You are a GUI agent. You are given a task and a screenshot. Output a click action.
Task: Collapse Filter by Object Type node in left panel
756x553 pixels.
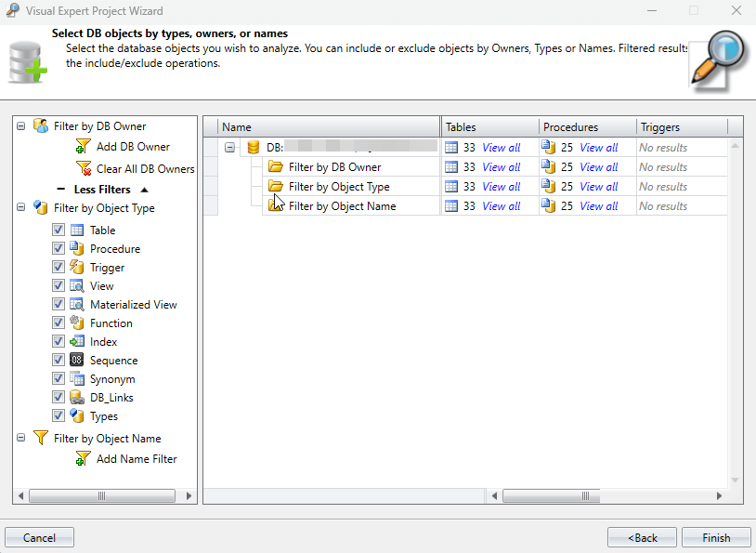tap(20, 207)
